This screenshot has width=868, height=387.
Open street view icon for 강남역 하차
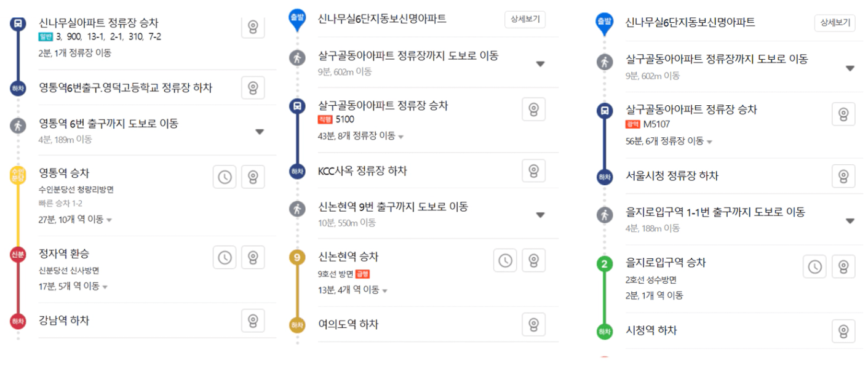253,321
